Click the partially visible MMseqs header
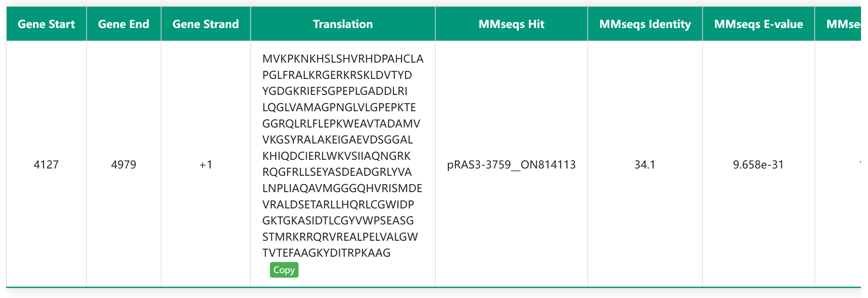868x298 pixels. (x=841, y=24)
